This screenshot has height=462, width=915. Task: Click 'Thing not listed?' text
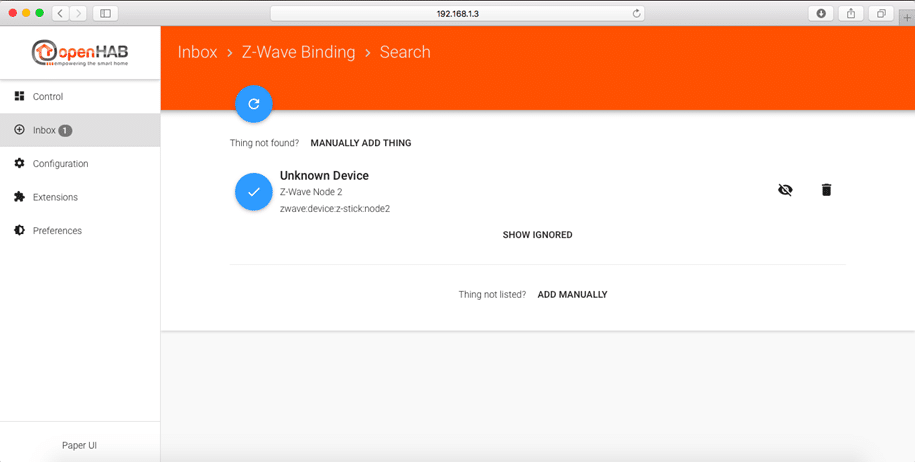coord(492,295)
